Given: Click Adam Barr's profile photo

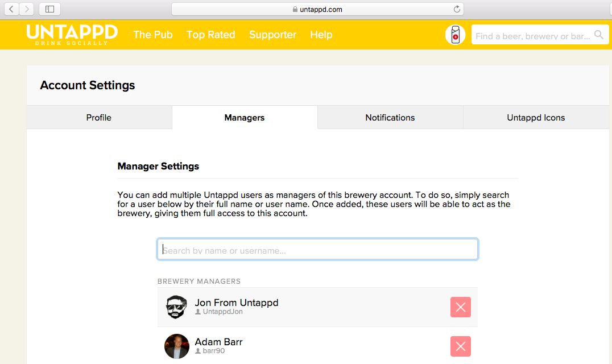Looking at the screenshot, I should [176, 346].
